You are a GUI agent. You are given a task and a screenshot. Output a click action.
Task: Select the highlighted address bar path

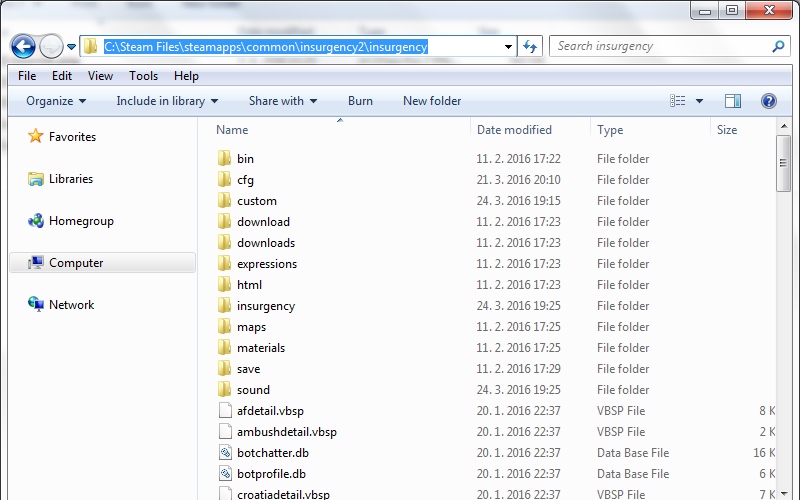pyautogui.click(x=266, y=47)
